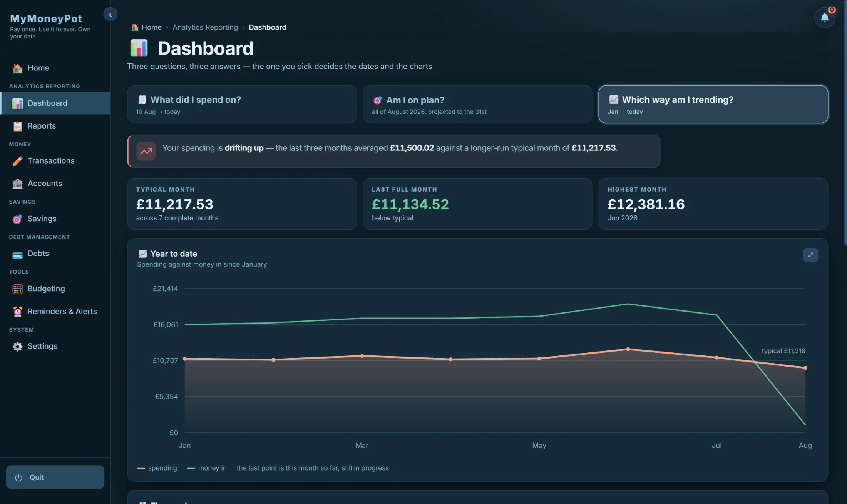This screenshot has height=504, width=847.
Task: Click the Reports clipboard icon
Action: pos(17,126)
